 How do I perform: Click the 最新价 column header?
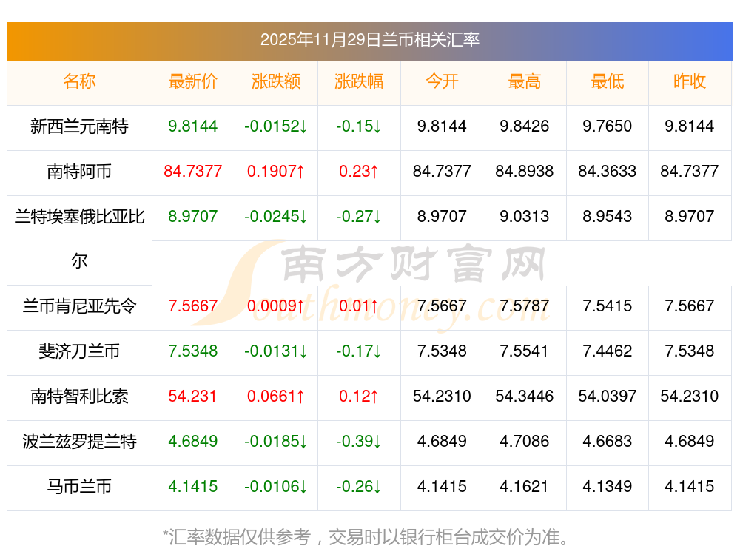(193, 81)
